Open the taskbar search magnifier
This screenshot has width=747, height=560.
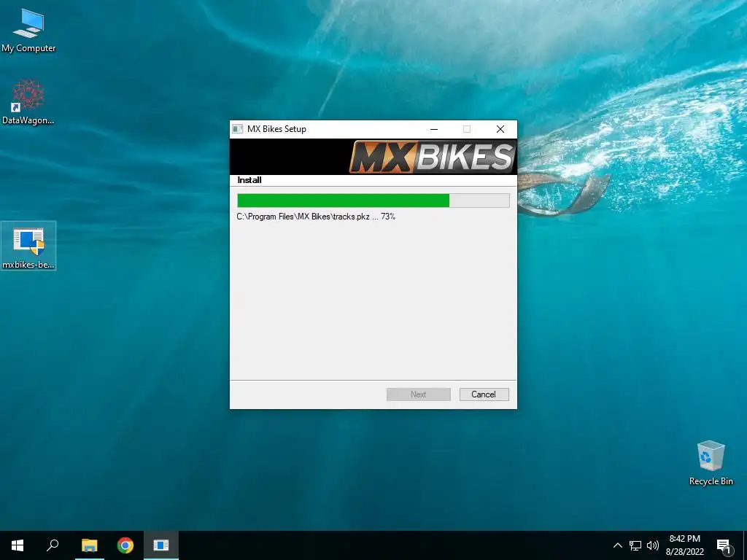point(53,545)
